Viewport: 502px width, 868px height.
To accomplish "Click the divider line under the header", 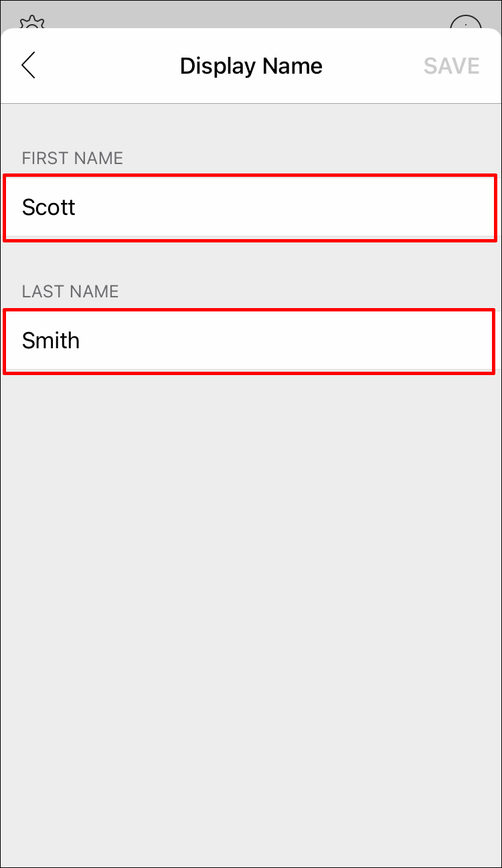I will click(251, 103).
